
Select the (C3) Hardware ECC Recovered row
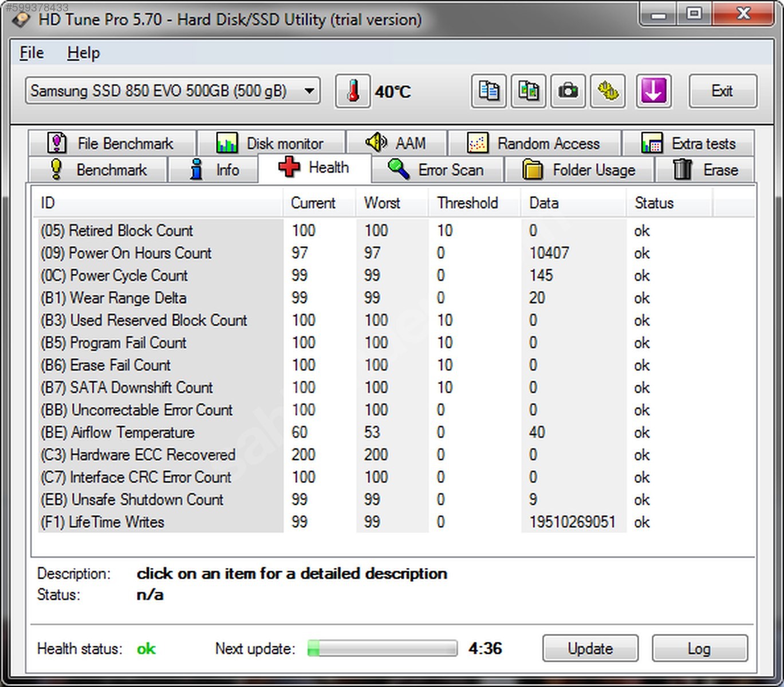tap(375, 455)
